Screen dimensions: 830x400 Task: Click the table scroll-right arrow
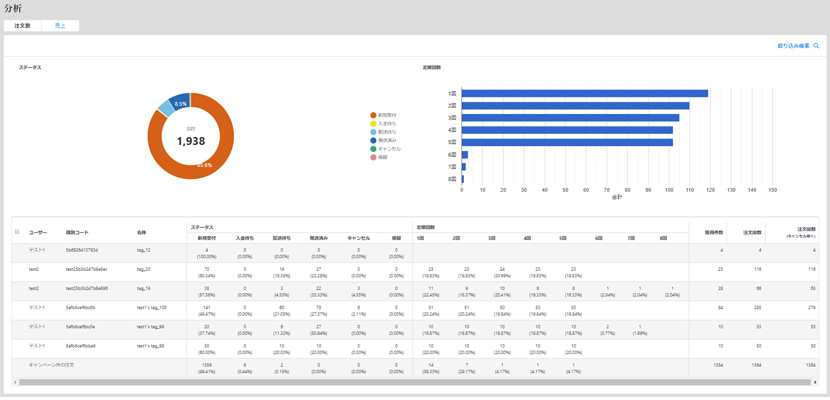(x=813, y=382)
